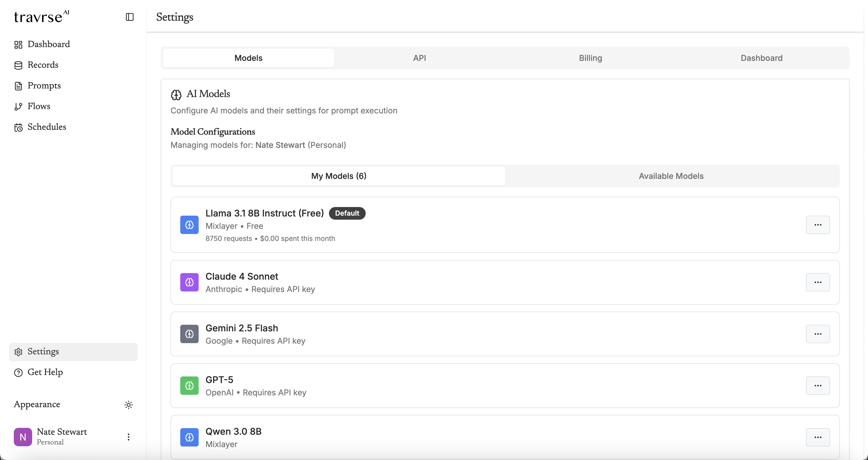Expand the Llama 3.1 8B Instruct menu

818,225
